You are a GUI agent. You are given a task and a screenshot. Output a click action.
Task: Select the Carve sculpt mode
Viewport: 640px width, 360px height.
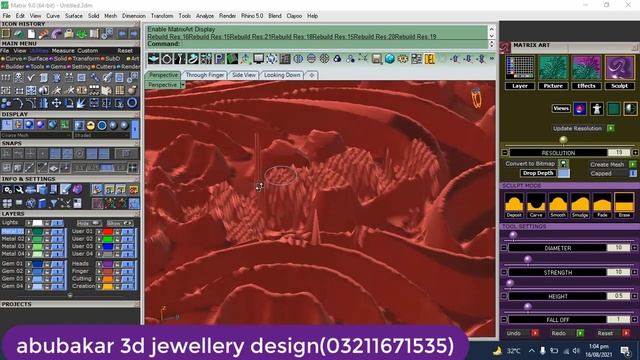[x=536, y=205]
